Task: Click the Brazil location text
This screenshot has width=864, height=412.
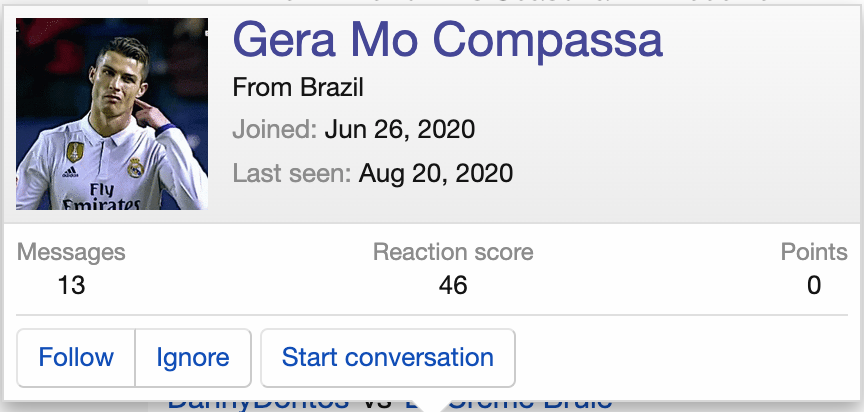Action: tap(331, 87)
